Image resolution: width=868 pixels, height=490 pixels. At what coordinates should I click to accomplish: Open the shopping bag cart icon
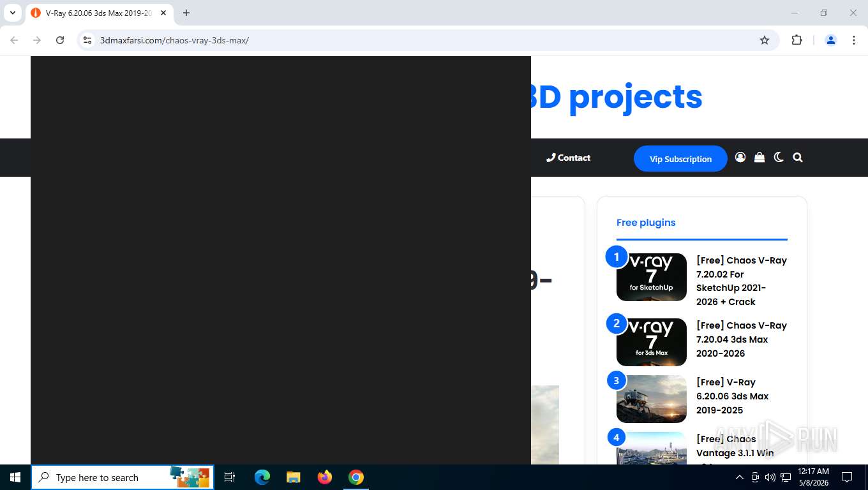pos(759,158)
